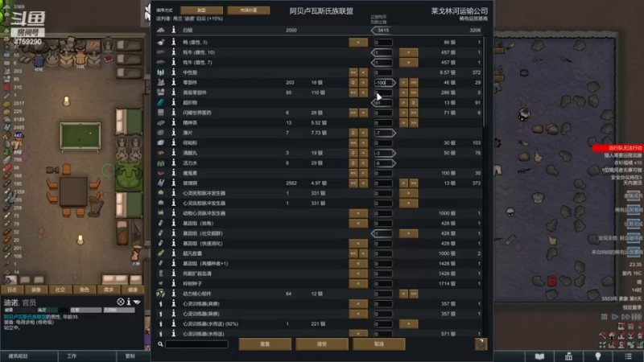Click the >> arrow on 精神茶 row

click(x=414, y=123)
